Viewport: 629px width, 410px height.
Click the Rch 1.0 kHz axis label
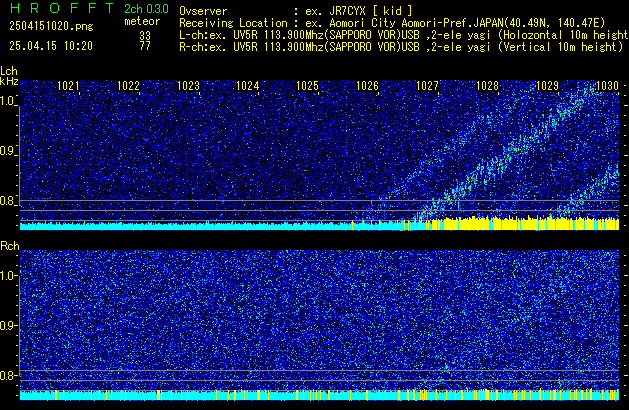(x=8, y=276)
